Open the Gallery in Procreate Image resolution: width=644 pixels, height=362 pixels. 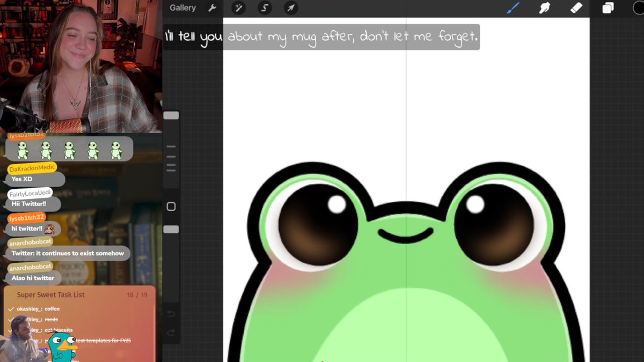(182, 8)
